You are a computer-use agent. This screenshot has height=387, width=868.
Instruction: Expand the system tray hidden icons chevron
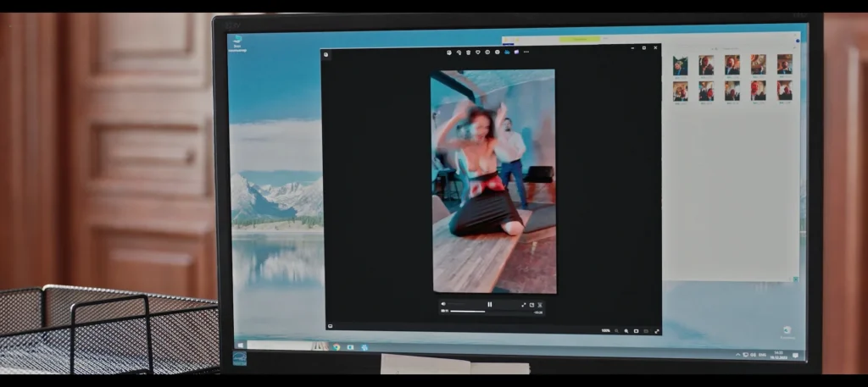pos(737,354)
